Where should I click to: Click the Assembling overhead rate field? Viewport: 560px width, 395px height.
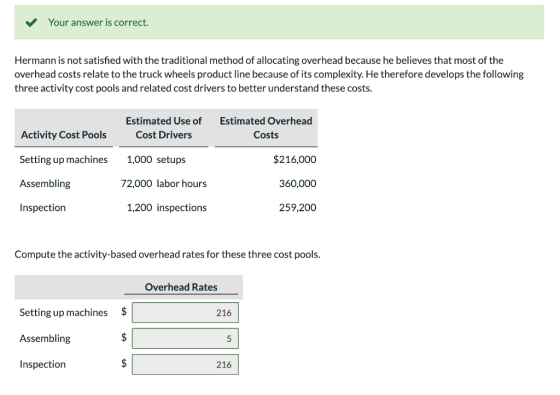[x=185, y=339]
